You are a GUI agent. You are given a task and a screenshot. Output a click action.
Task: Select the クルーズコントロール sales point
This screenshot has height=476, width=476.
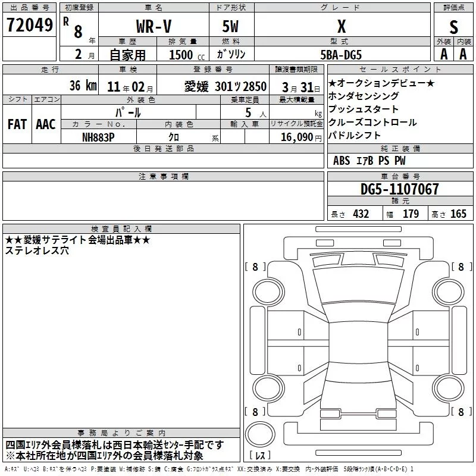pyautogui.click(x=372, y=122)
